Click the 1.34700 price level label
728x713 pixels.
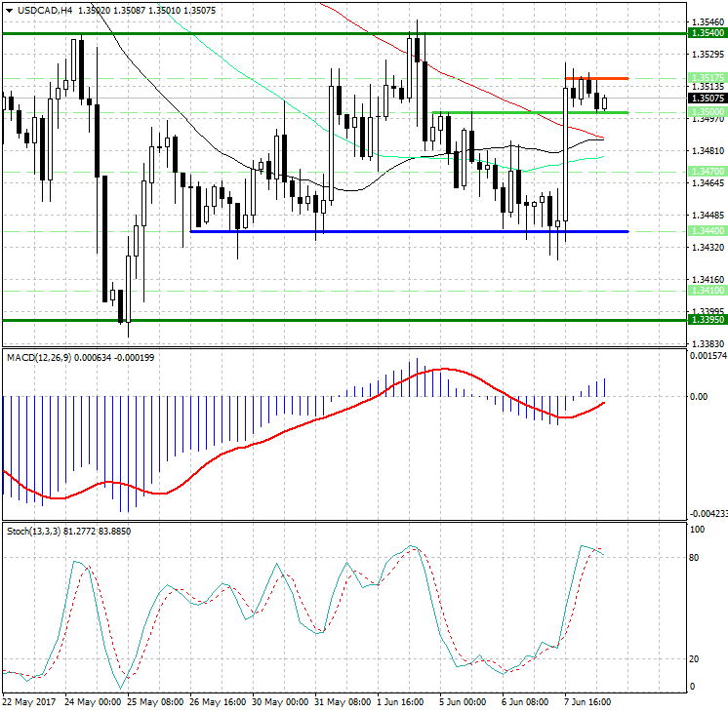tap(707, 172)
